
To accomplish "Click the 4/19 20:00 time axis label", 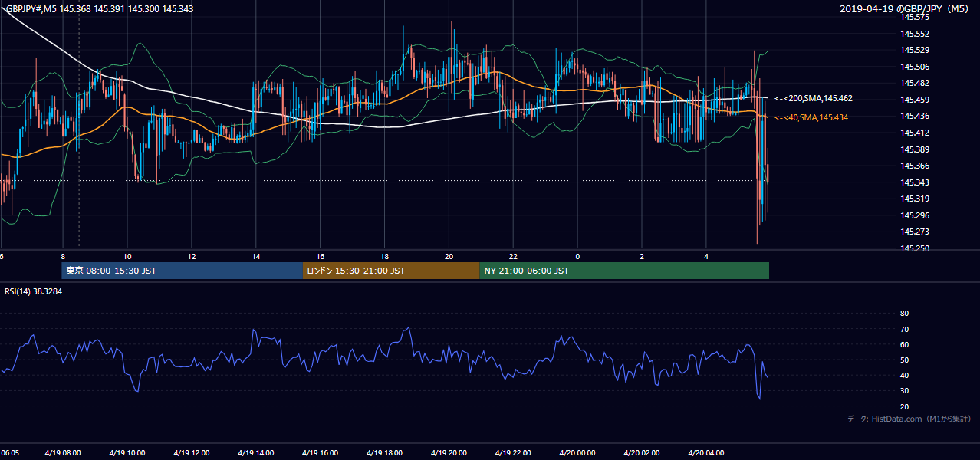I will coord(449,453).
